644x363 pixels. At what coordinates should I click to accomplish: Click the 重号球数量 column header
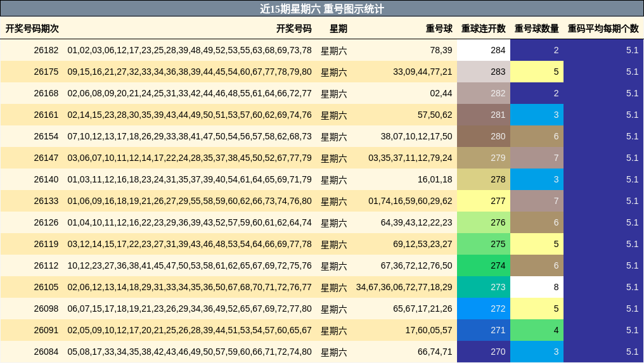[536, 29]
